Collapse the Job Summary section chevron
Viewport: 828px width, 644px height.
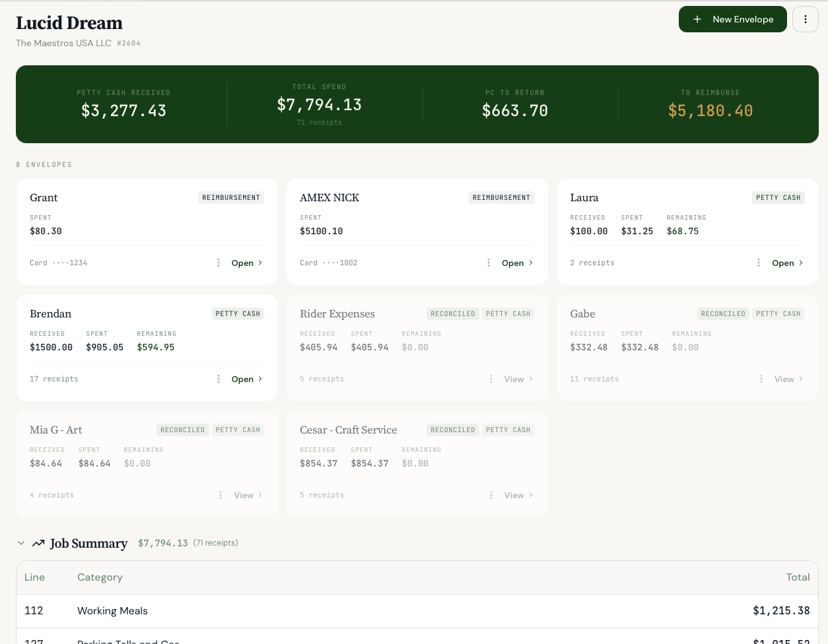coord(21,543)
